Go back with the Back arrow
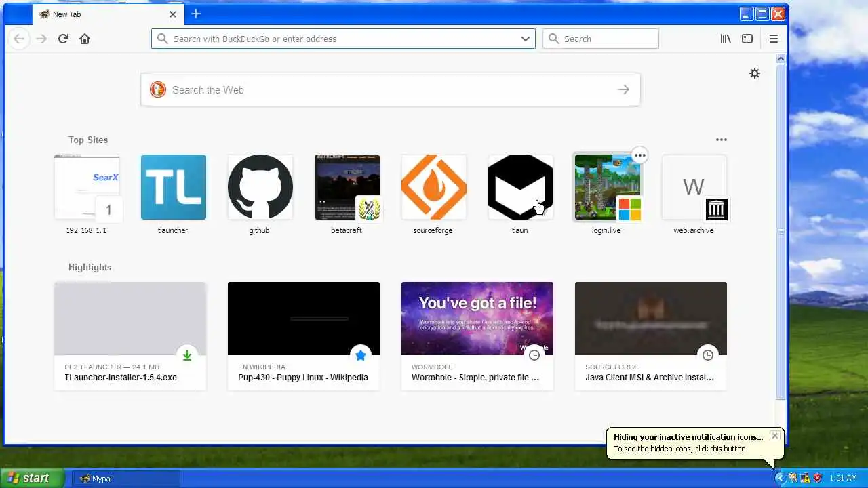This screenshot has height=488, width=868. [19, 39]
